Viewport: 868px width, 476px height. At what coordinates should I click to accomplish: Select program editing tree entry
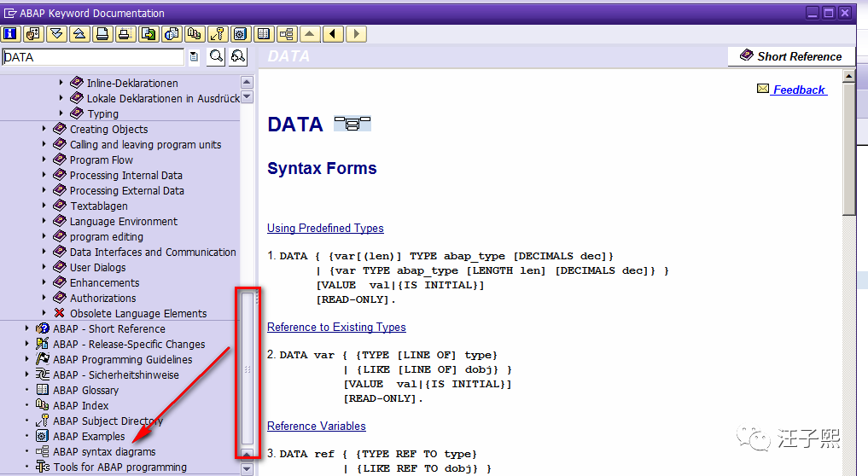click(x=107, y=237)
